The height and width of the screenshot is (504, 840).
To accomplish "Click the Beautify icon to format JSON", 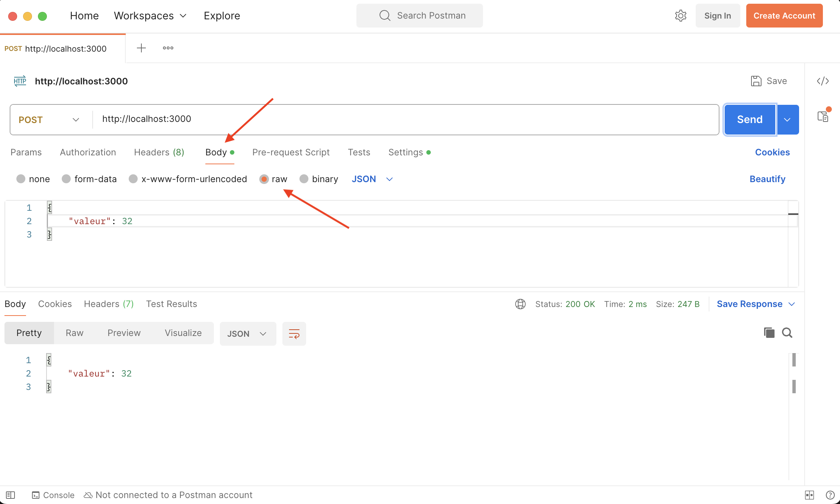I will 768,178.
